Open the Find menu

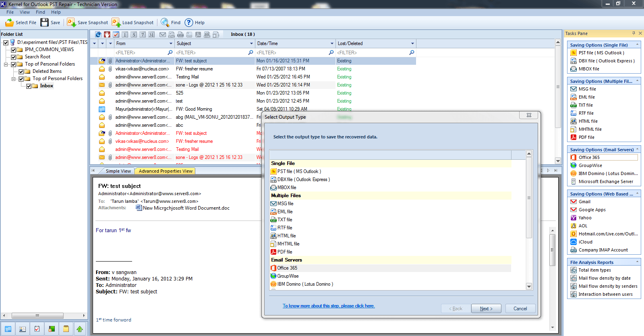pyautogui.click(x=40, y=12)
